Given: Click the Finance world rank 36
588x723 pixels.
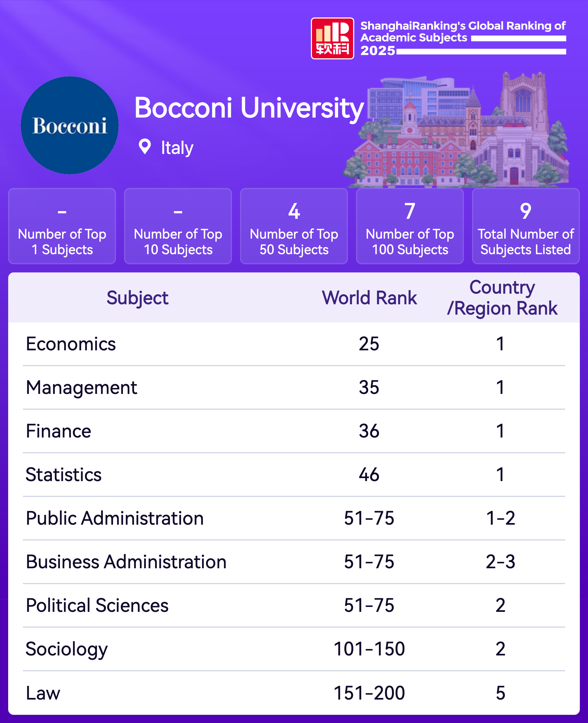Looking at the screenshot, I should coord(369,431).
